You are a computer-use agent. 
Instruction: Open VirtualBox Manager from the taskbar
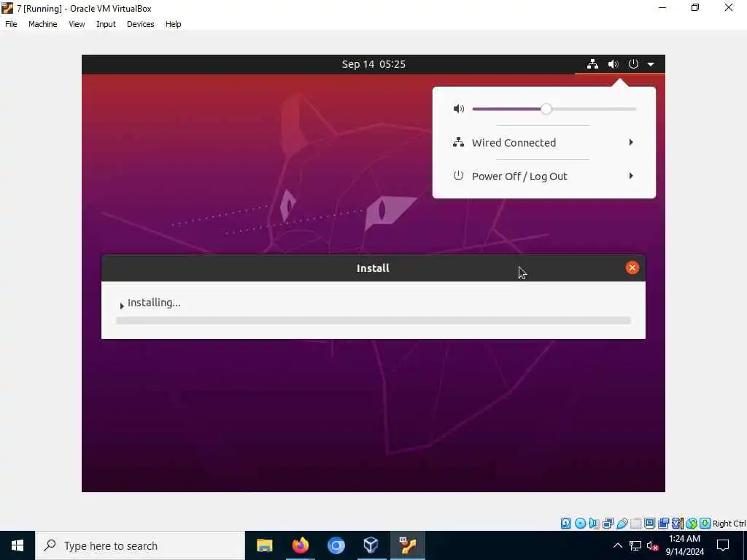coord(371,545)
